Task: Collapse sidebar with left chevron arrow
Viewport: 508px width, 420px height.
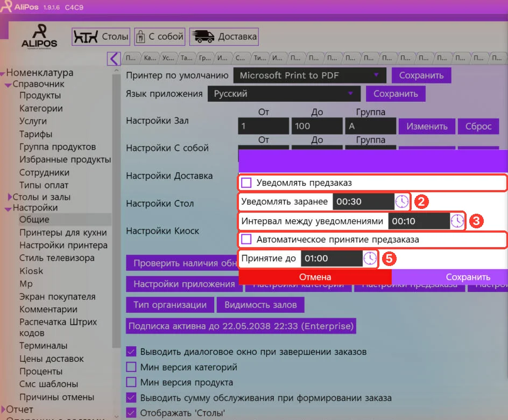Action: tap(114, 59)
